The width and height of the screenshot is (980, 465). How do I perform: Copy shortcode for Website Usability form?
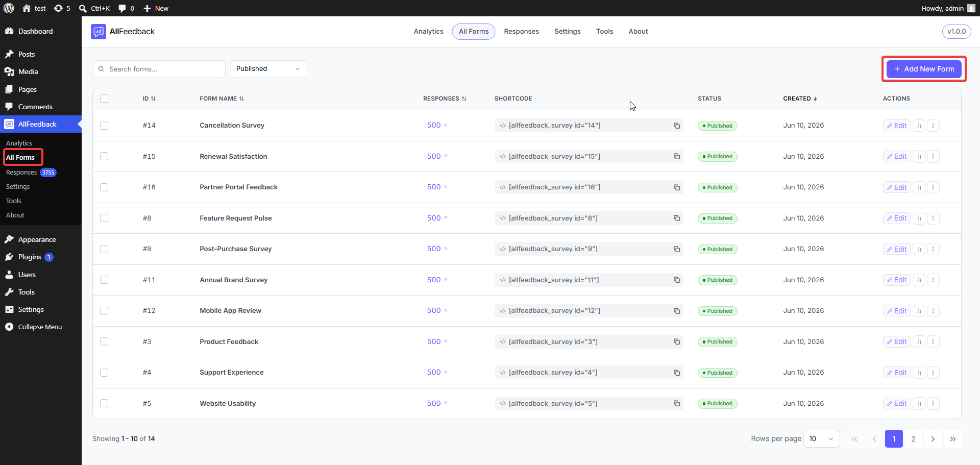tap(677, 403)
